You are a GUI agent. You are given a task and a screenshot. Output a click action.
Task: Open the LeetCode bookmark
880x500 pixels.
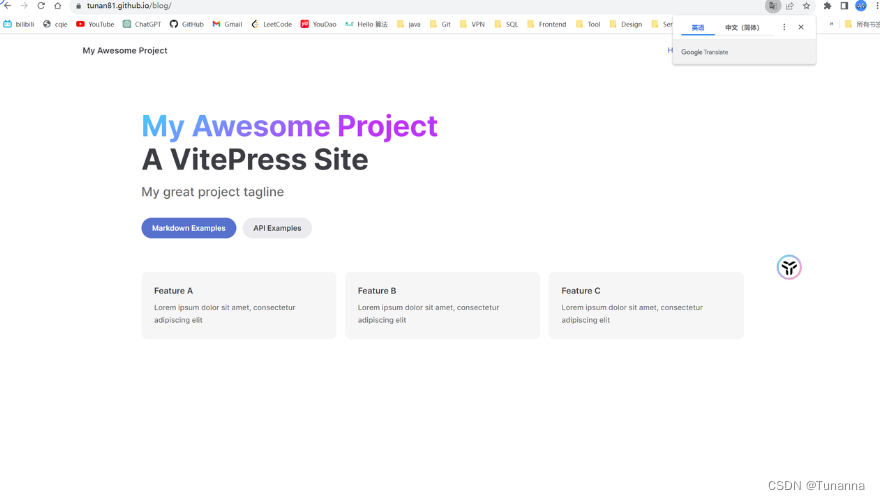(x=272, y=24)
